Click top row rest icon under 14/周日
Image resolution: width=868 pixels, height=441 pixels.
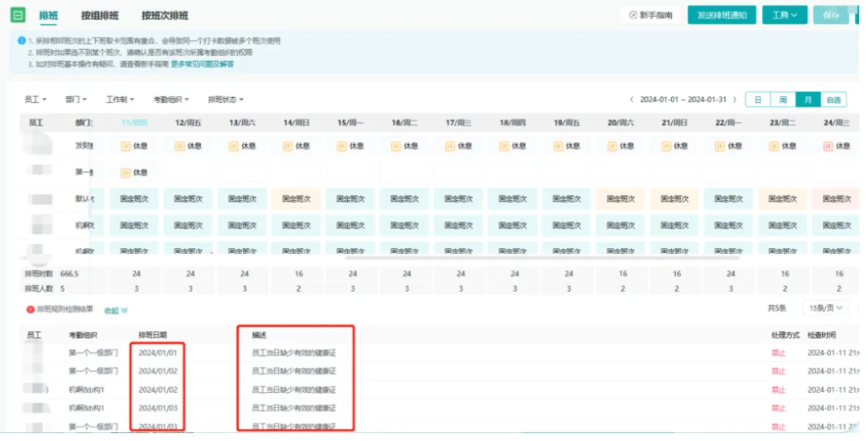[287, 146]
